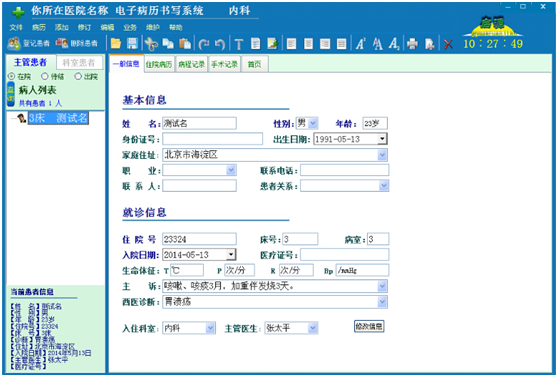
Task: Select the 出院 radio button
Action: [x=78, y=76]
